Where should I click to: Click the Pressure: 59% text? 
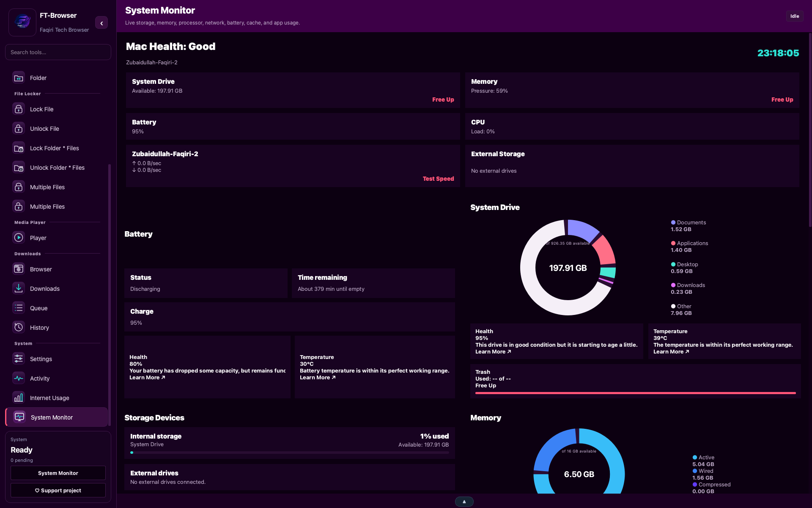[489, 91]
